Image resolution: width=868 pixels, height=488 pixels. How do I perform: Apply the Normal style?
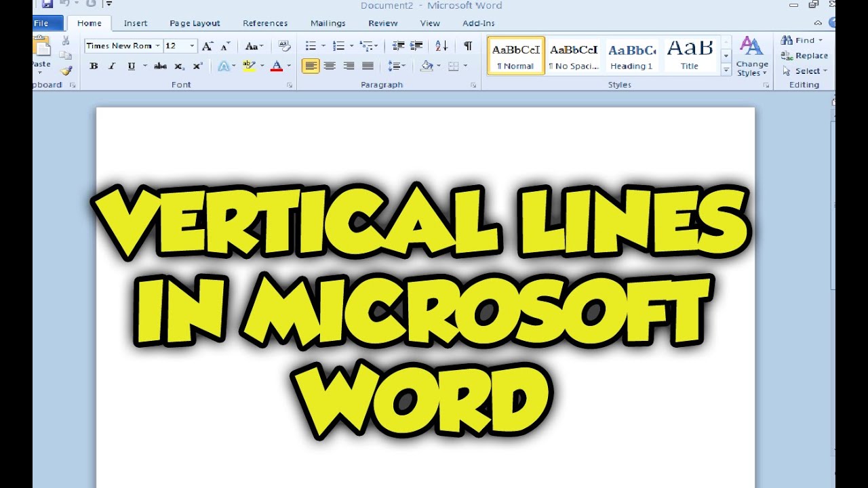pyautogui.click(x=516, y=55)
